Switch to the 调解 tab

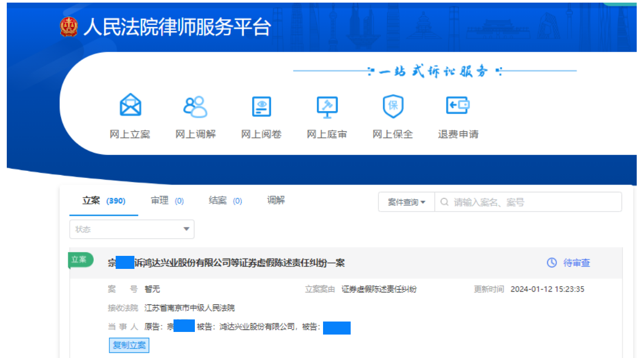click(x=276, y=200)
